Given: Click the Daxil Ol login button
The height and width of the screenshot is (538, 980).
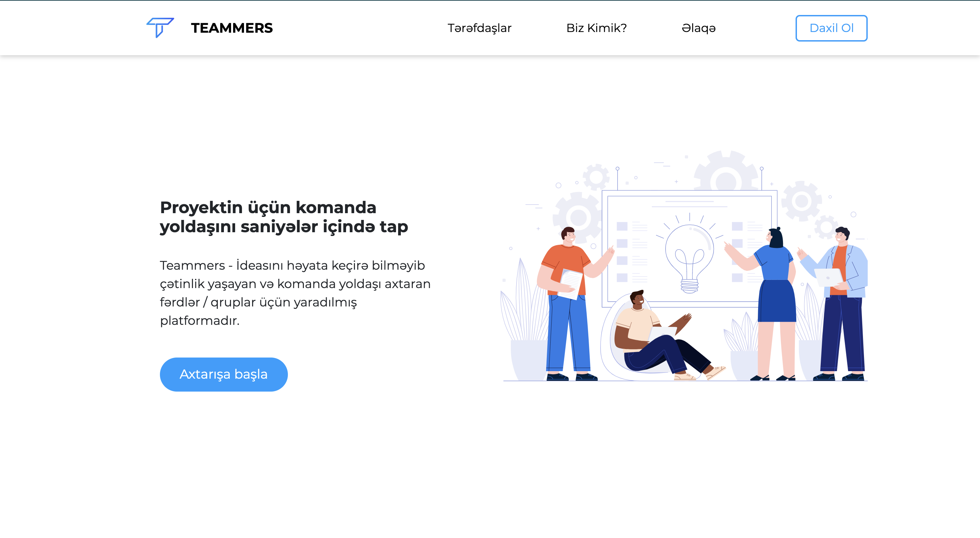Looking at the screenshot, I should pos(831,28).
